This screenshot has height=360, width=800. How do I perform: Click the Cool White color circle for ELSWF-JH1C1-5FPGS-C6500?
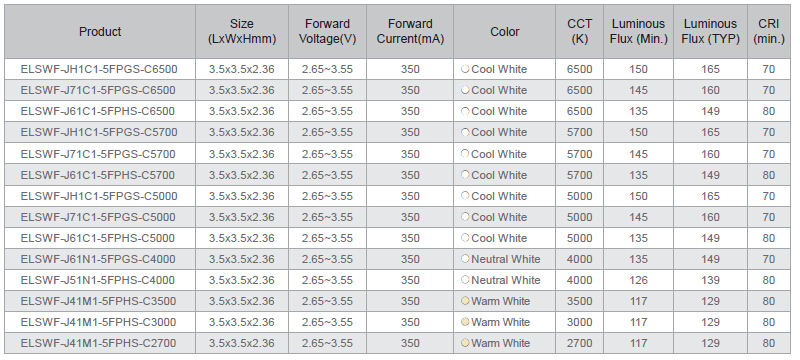(x=465, y=69)
